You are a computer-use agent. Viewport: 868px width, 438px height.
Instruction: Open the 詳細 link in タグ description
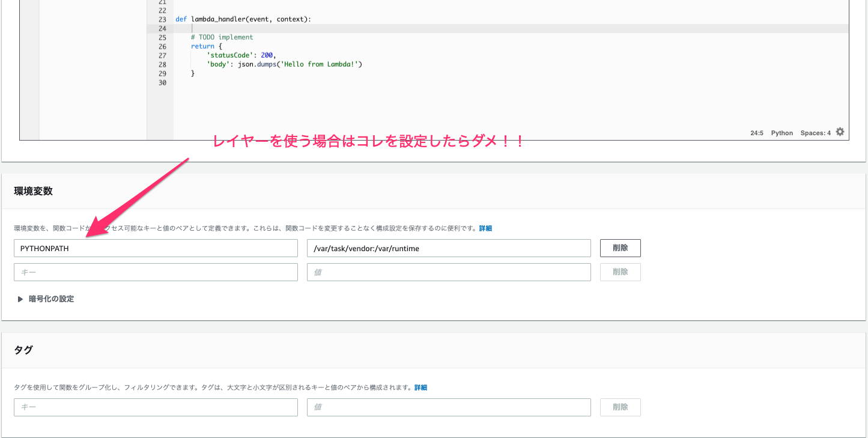pyautogui.click(x=420, y=388)
